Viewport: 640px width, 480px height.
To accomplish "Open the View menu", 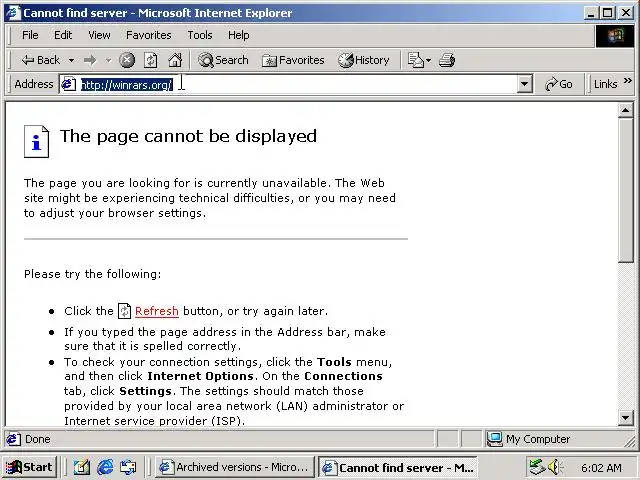I will coord(99,35).
